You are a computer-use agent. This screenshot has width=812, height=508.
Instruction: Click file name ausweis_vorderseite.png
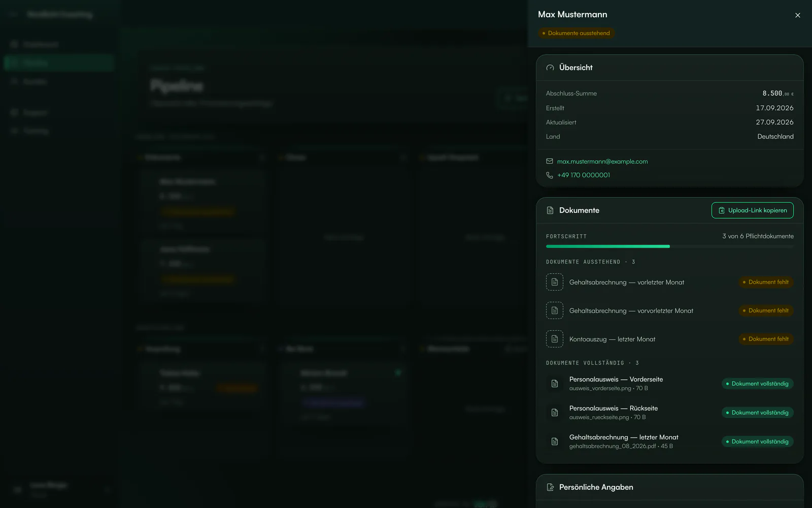point(600,388)
